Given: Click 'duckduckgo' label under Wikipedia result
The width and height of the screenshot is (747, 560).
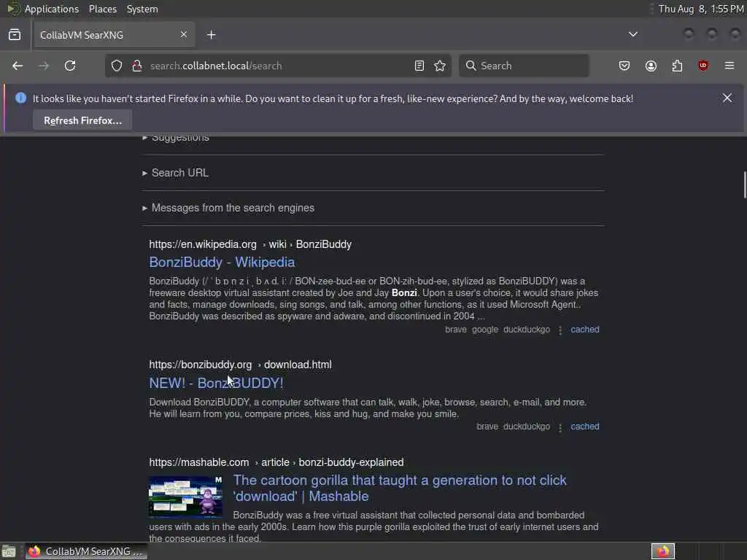Looking at the screenshot, I should [x=527, y=330].
